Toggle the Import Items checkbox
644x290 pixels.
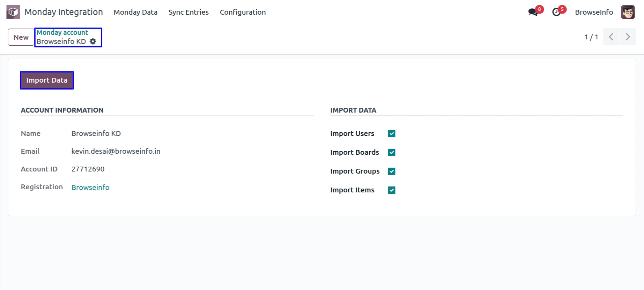tap(392, 190)
